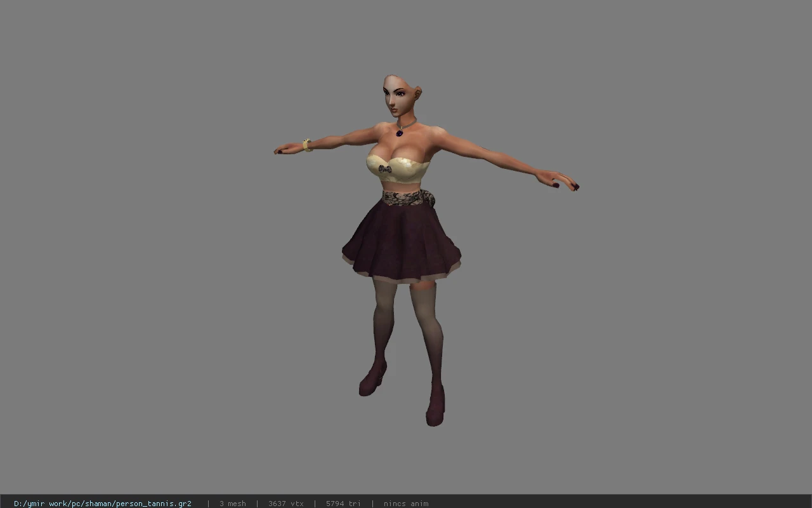Click the file path person_tannis.gr2

coord(103,504)
